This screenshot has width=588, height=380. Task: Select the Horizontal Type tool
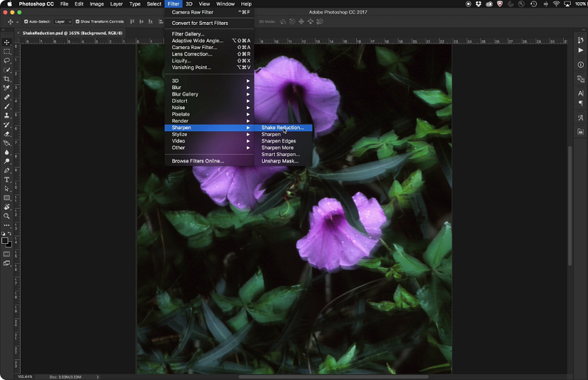7,180
